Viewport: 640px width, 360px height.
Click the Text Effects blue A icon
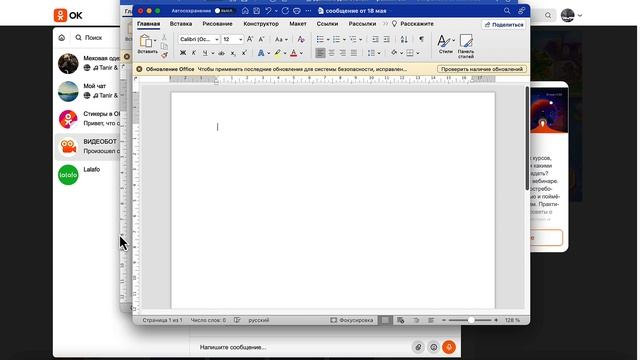click(x=261, y=53)
